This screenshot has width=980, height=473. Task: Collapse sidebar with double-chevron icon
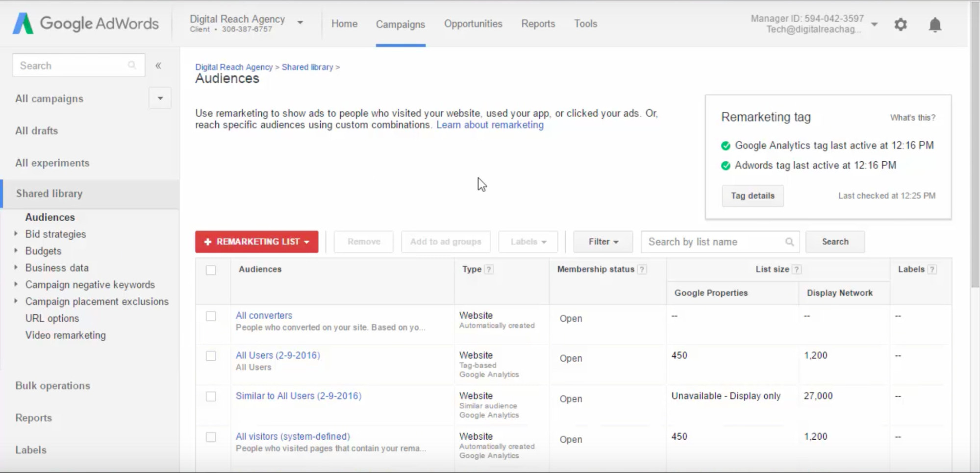coord(158,66)
